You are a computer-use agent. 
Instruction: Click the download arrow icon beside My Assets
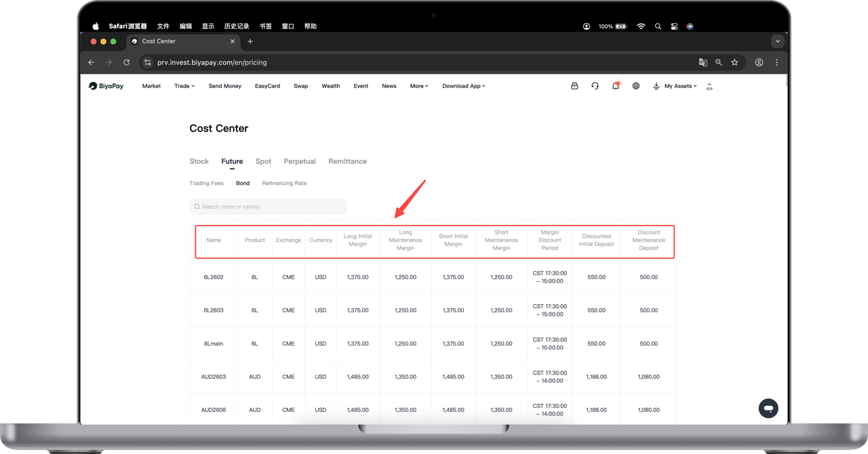click(656, 86)
